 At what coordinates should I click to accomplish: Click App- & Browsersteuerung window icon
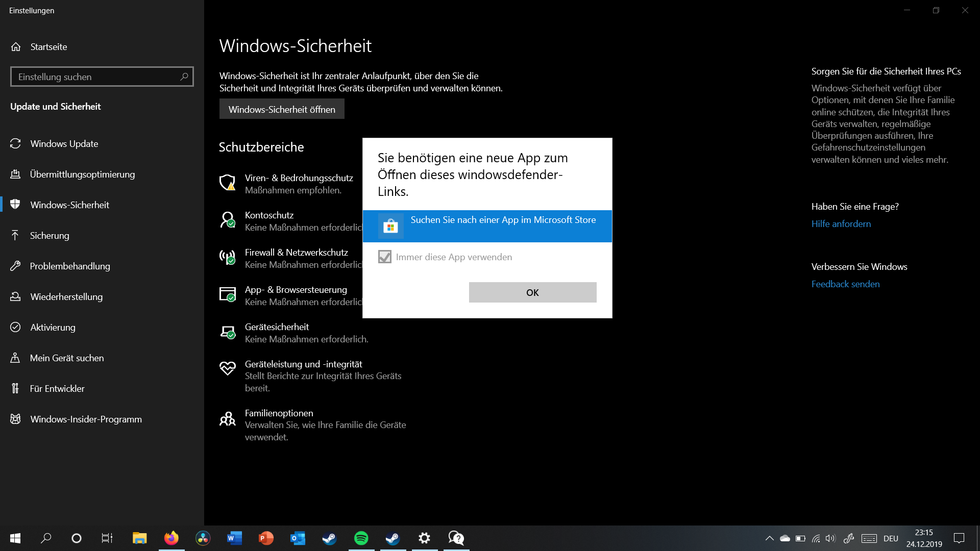(x=228, y=294)
